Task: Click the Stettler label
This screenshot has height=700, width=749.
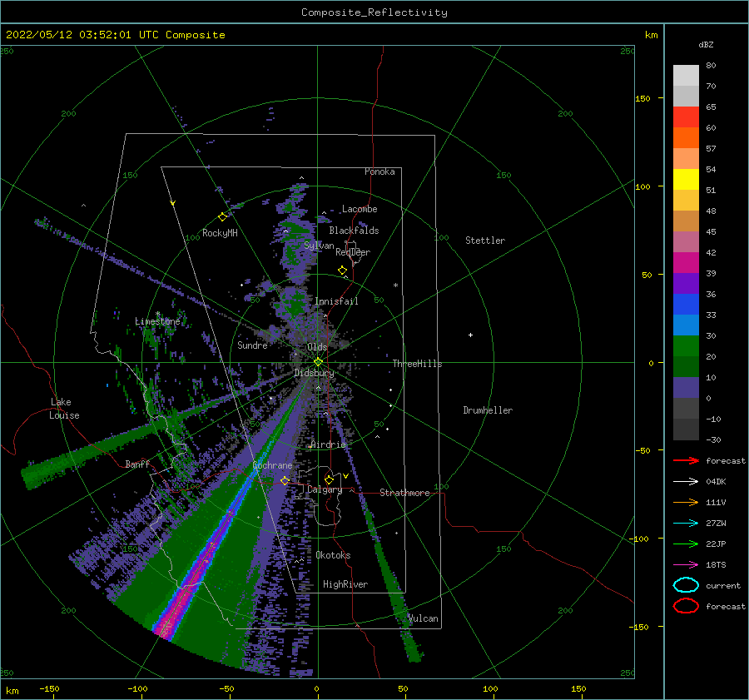Action: coord(485,241)
